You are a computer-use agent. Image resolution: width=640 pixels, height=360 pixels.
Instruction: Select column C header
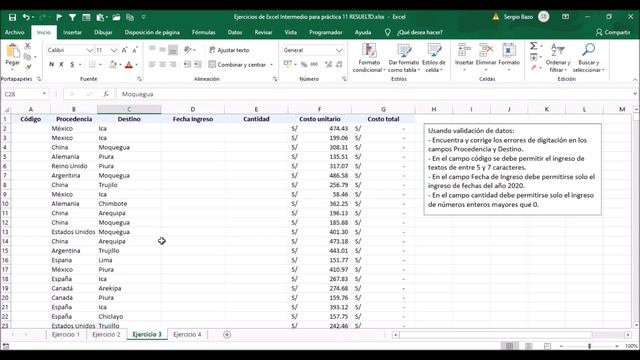tap(129, 109)
